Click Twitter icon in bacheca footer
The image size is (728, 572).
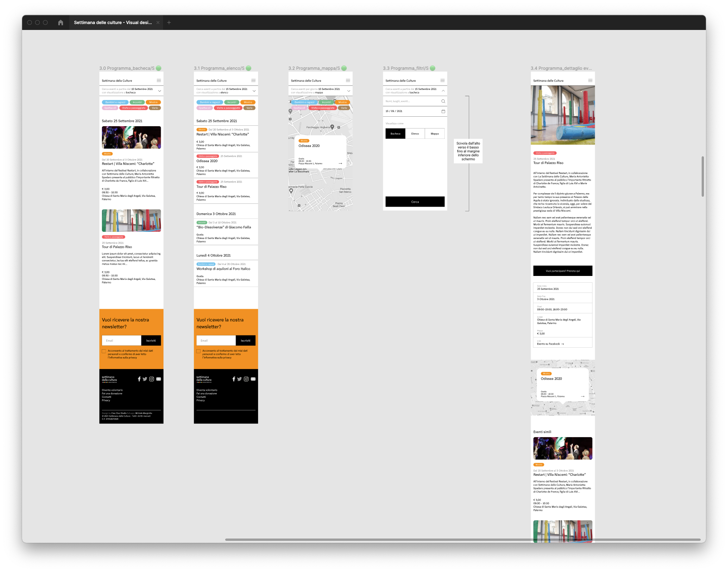point(145,379)
